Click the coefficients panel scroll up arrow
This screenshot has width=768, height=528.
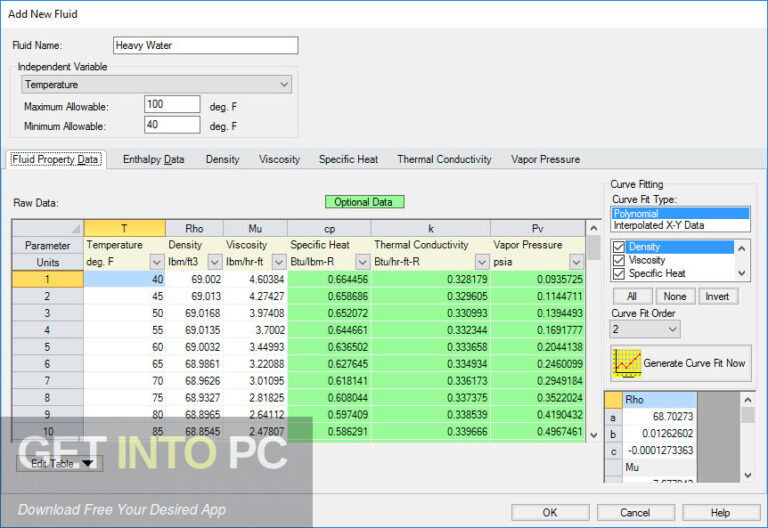coord(748,400)
